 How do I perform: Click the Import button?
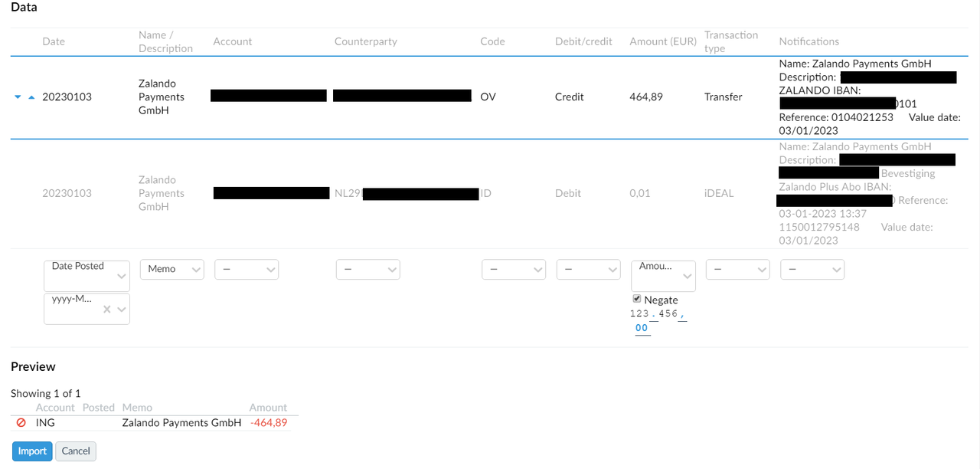click(x=32, y=451)
